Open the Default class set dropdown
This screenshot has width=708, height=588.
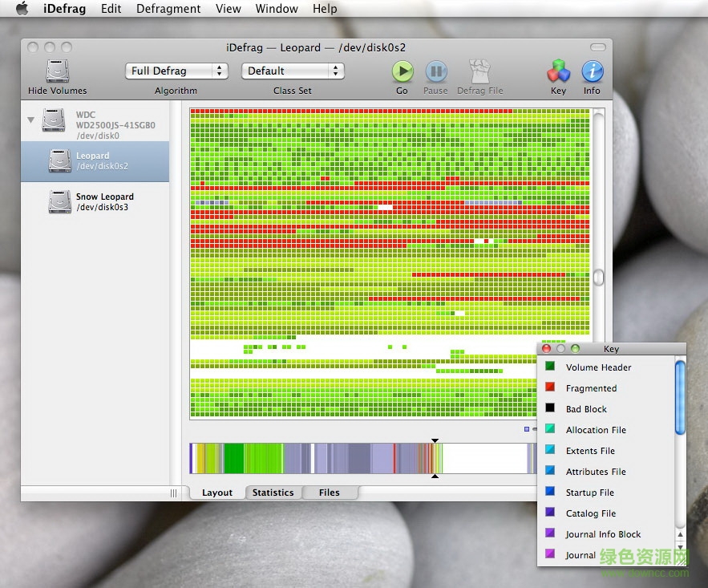pyautogui.click(x=293, y=71)
